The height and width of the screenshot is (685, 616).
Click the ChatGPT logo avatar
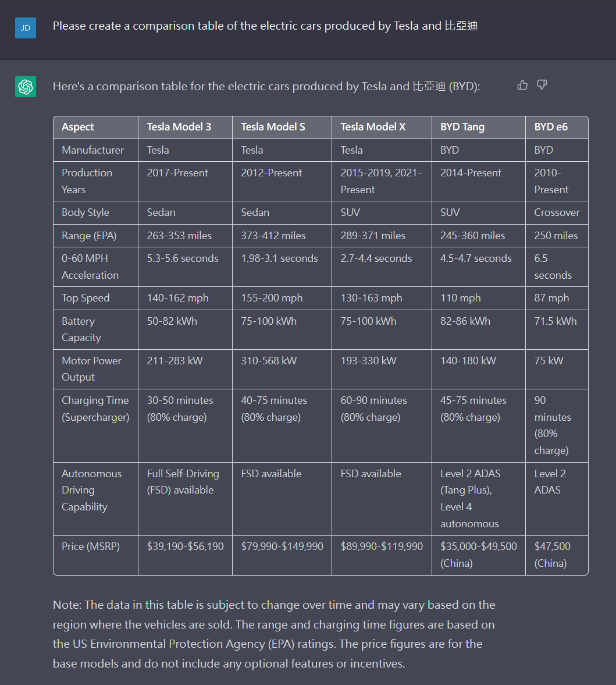(x=26, y=87)
